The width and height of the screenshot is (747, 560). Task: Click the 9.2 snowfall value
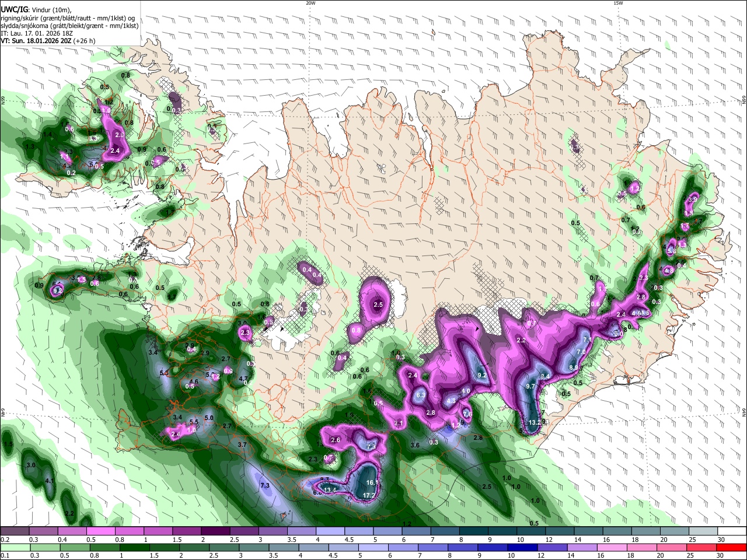pyautogui.click(x=482, y=375)
